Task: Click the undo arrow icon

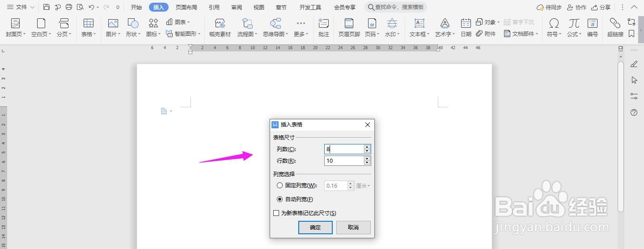Action: coord(91,7)
